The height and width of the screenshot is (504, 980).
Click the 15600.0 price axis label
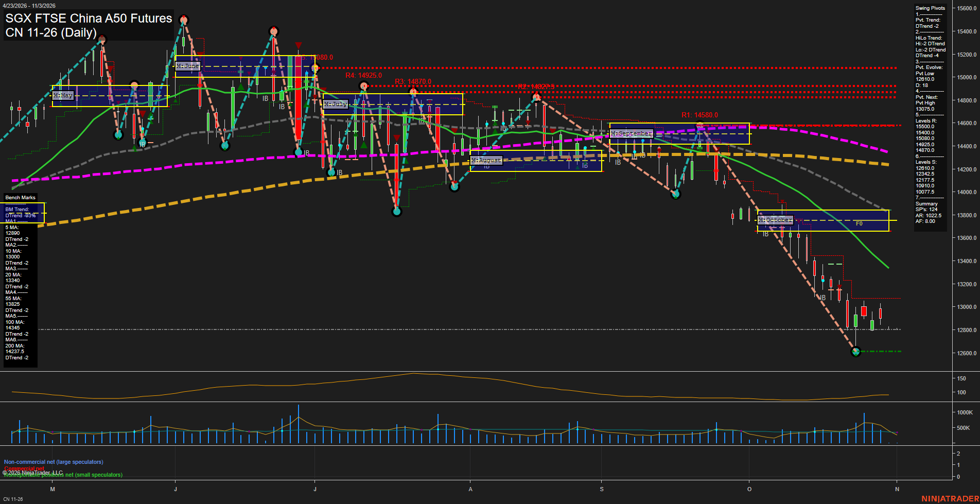pos(966,8)
